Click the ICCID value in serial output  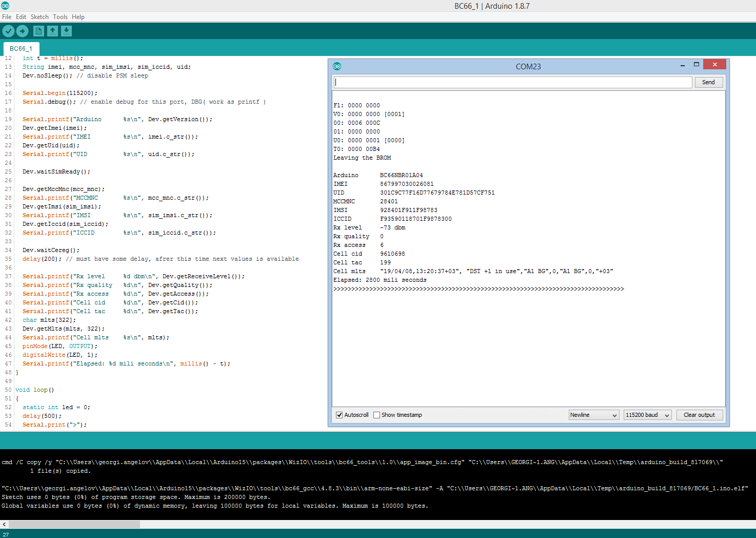click(416, 219)
